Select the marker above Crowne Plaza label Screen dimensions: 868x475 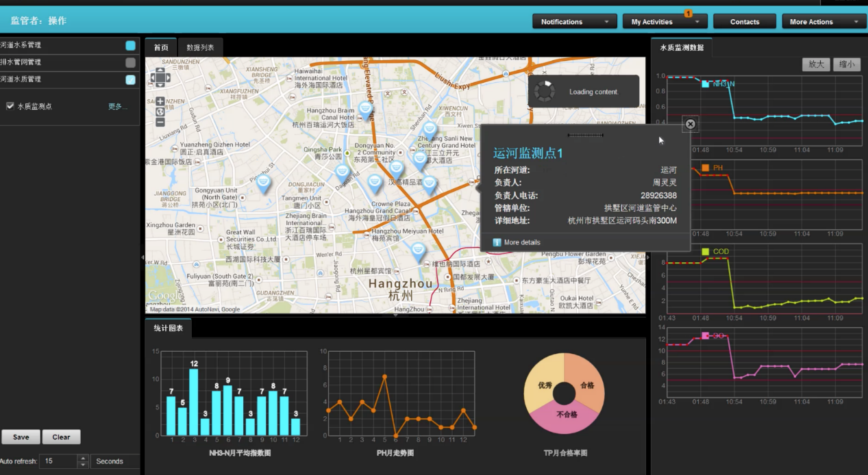375,183
